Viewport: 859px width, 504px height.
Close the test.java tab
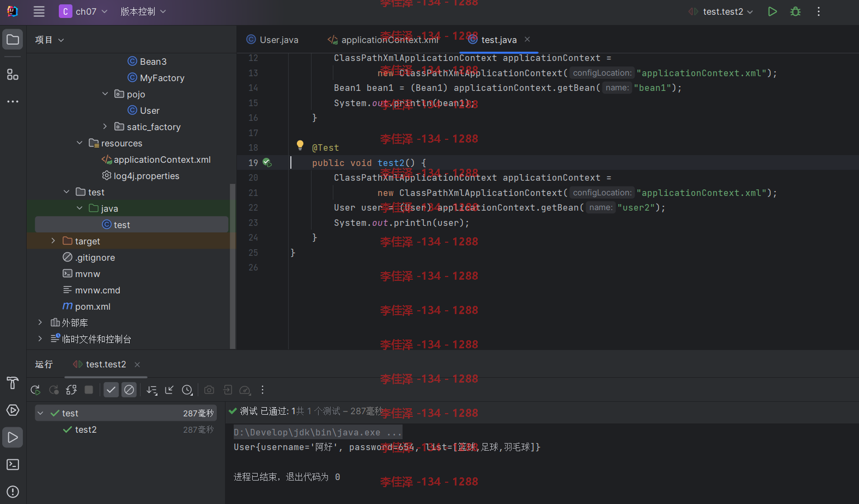pos(527,39)
